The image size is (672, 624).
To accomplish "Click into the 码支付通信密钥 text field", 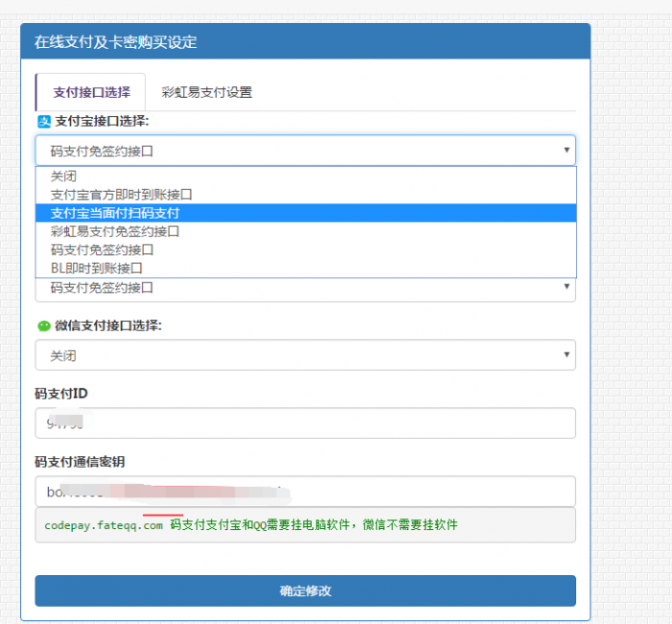I will (305, 492).
